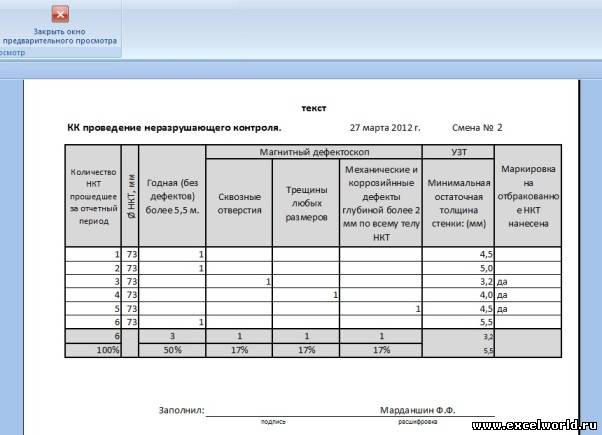Select the name 'Марданшин Ф.Ф.'

[x=418, y=410]
